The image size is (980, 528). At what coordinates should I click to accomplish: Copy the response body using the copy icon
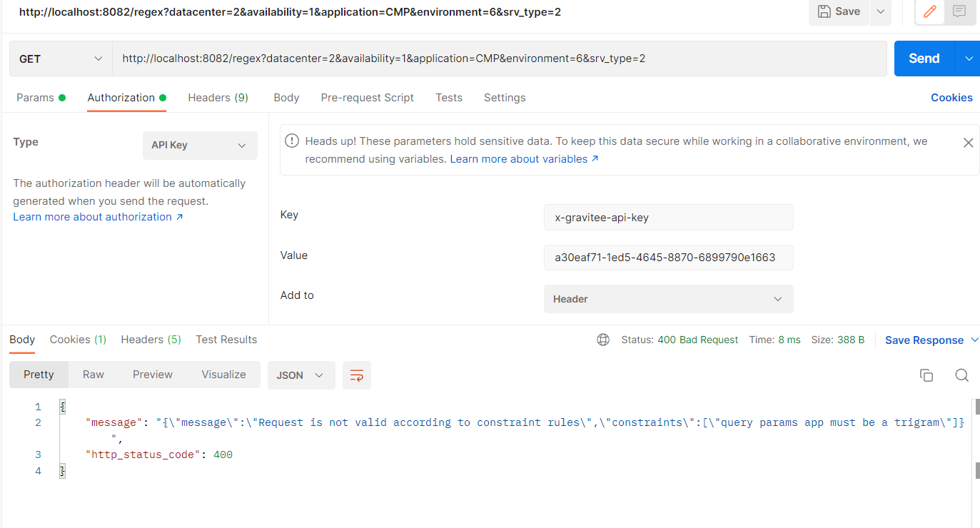926,375
